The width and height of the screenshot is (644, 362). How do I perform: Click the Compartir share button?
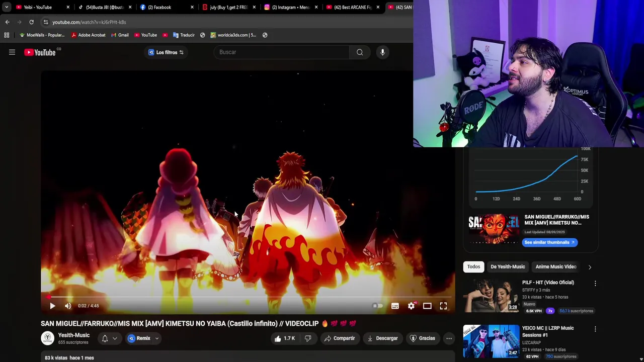pyautogui.click(x=340, y=338)
